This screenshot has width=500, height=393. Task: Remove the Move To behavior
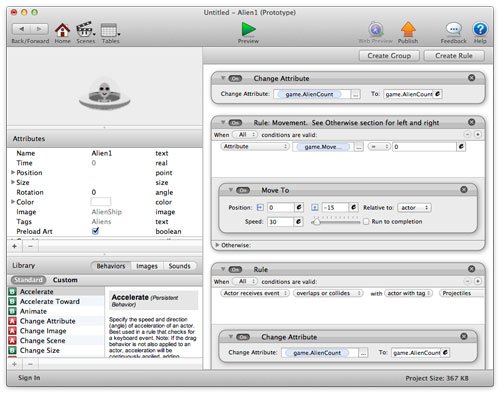[x=464, y=190]
